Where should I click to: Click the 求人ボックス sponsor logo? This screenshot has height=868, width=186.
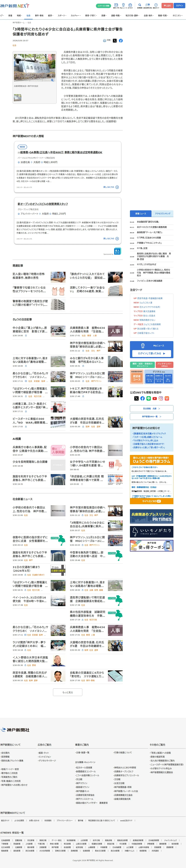pos(117,251)
